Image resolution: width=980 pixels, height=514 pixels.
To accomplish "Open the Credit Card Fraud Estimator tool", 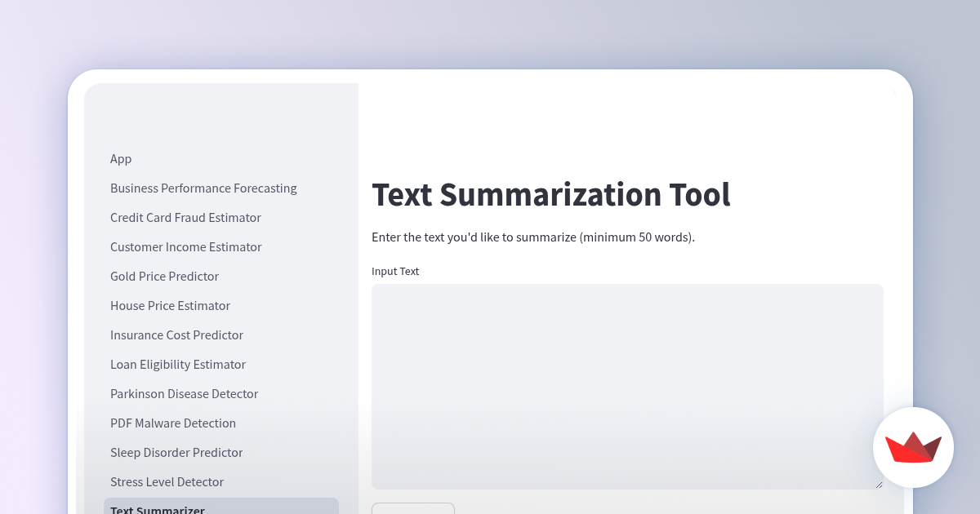I will click(x=185, y=217).
